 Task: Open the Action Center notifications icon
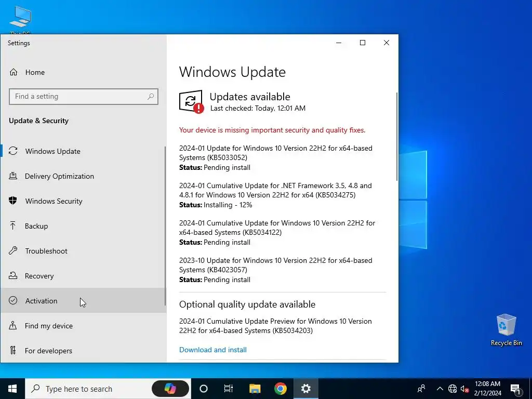(x=515, y=389)
